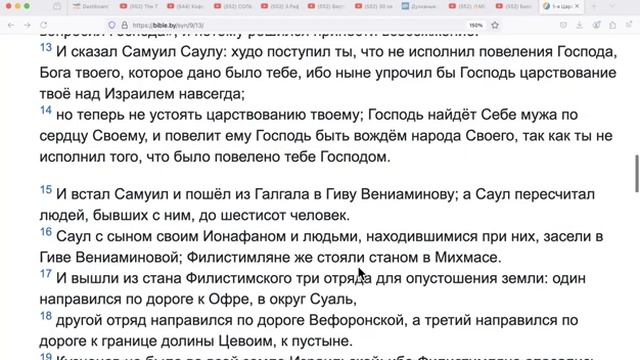The image size is (640, 360).
Task: Click verse number 14 link
Action: (46, 110)
